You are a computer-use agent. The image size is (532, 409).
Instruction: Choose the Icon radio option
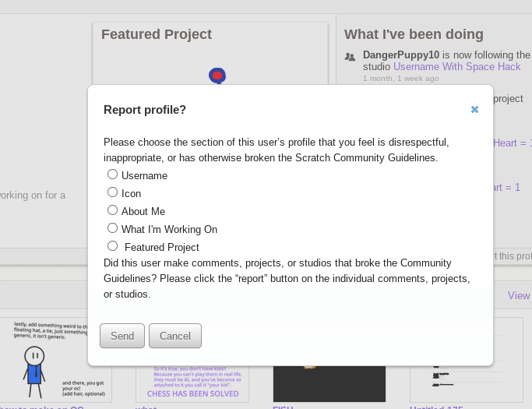click(113, 192)
